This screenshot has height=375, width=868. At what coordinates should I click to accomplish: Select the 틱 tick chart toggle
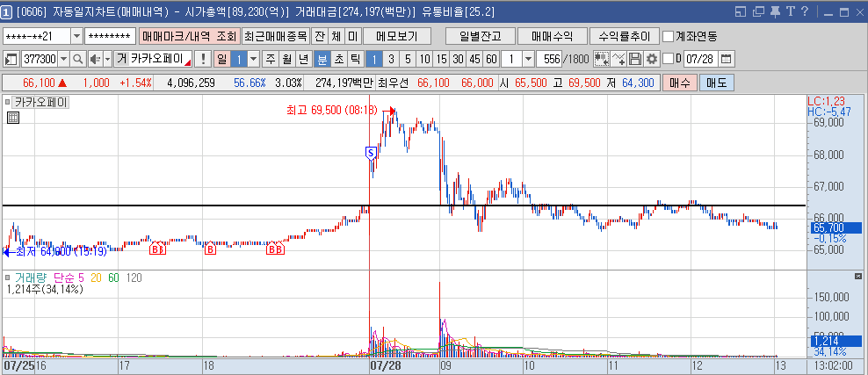tap(356, 59)
